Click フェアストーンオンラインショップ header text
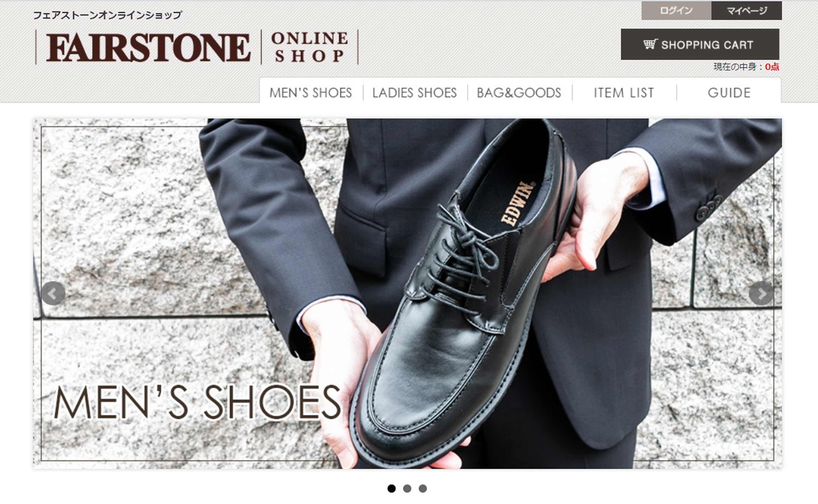This screenshot has width=818, height=504. pyautogui.click(x=107, y=15)
